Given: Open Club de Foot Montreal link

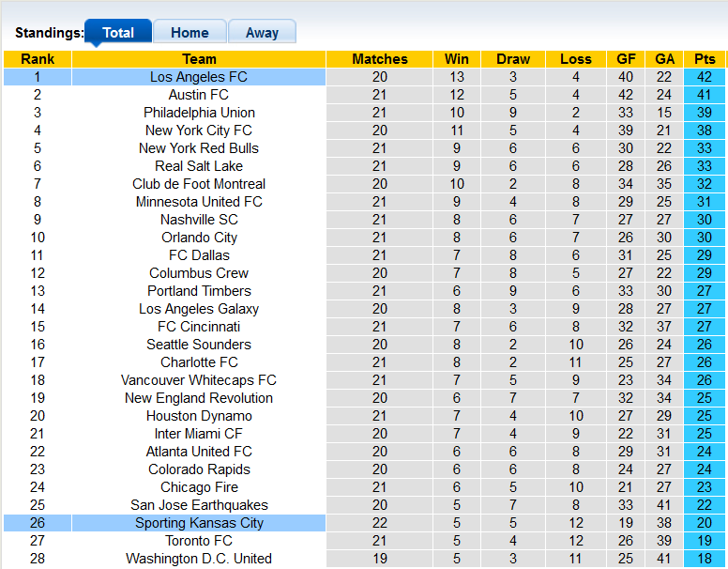Looking at the screenshot, I should pos(199,184).
